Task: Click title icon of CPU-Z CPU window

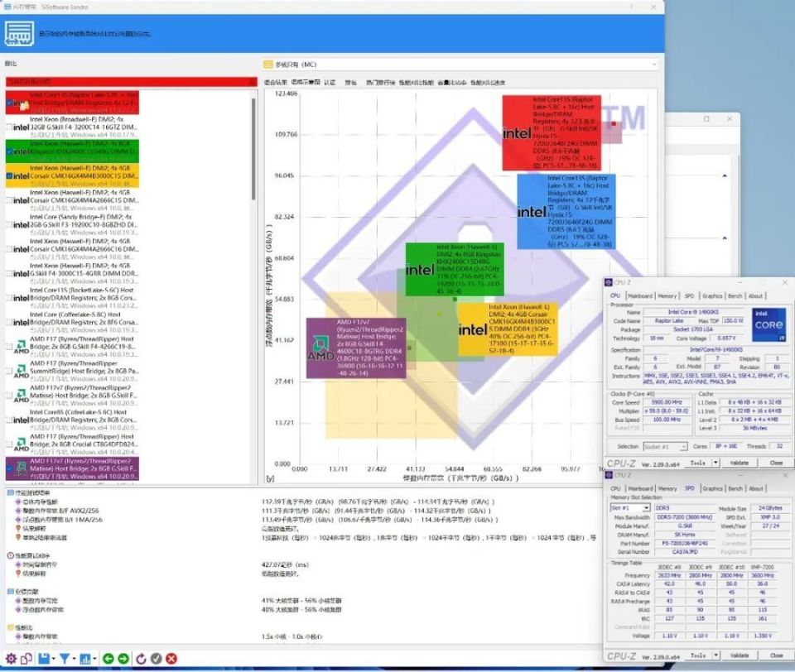Action: point(609,282)
